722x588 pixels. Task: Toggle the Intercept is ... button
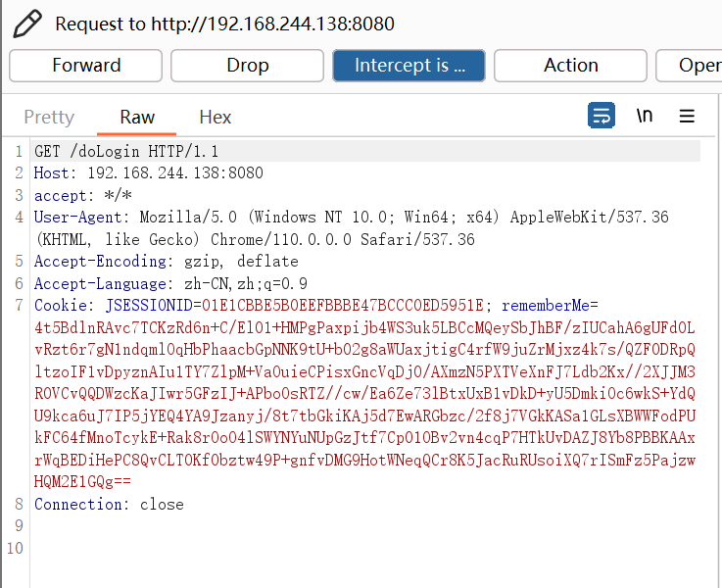click(409, 66)
